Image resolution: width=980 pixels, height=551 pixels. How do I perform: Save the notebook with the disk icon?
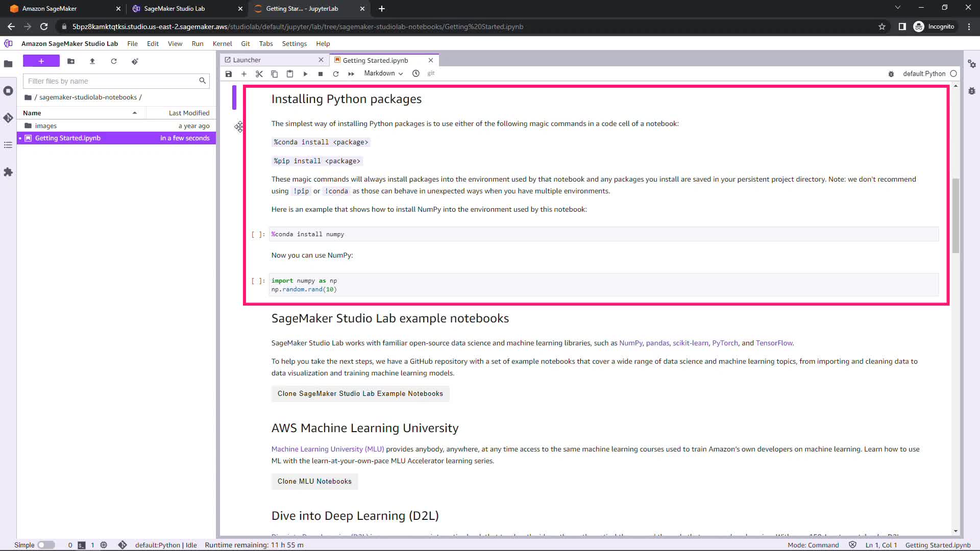click(x=229, y=74)
